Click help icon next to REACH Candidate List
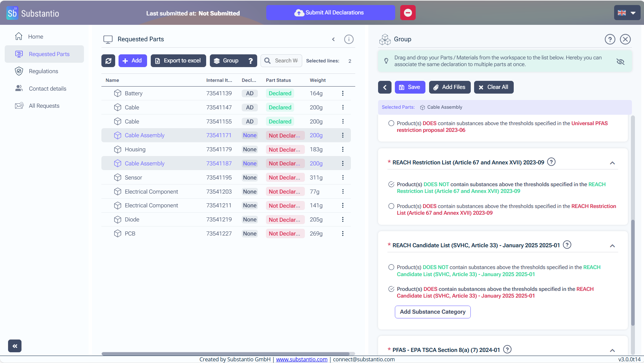644x363 pixels. point(567,245)
